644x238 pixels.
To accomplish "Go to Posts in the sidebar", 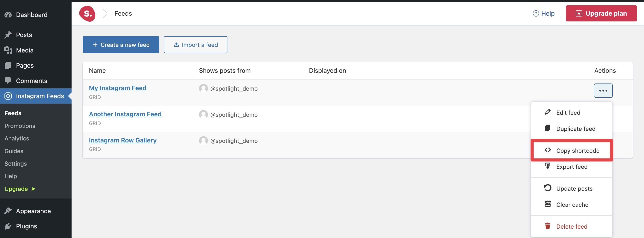I will click(36, 35).
